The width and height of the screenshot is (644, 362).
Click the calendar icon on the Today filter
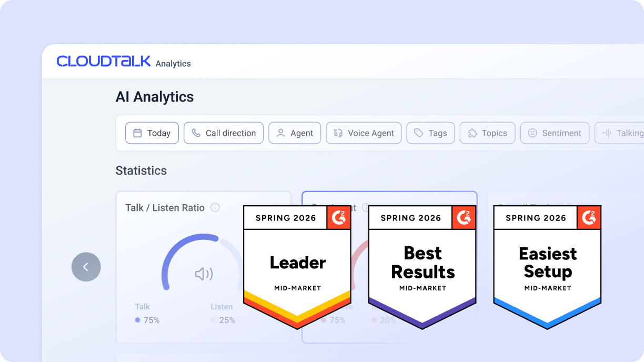pos(138,133)
